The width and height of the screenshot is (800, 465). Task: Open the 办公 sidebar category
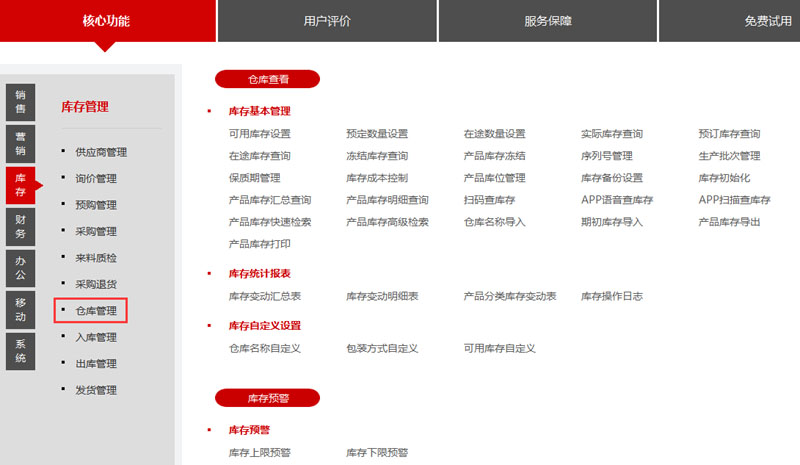tap(20, 267)
